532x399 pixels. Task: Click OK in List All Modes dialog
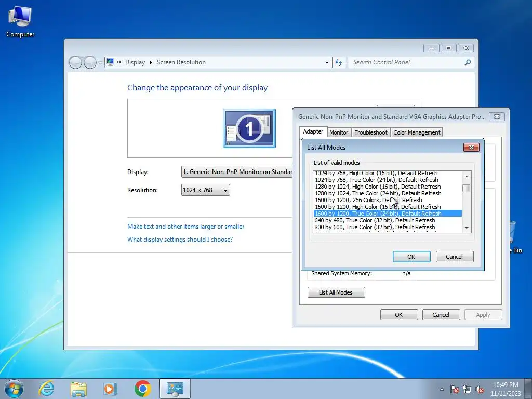(411, 257)
